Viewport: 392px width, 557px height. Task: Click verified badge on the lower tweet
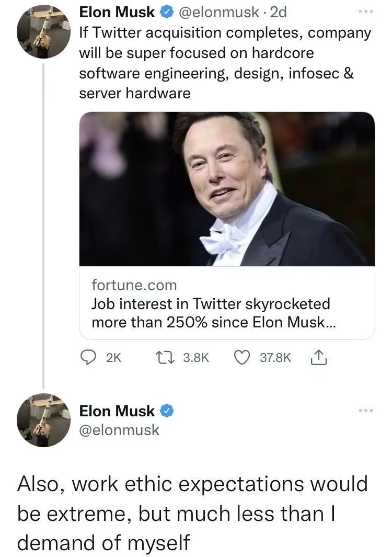166,411
